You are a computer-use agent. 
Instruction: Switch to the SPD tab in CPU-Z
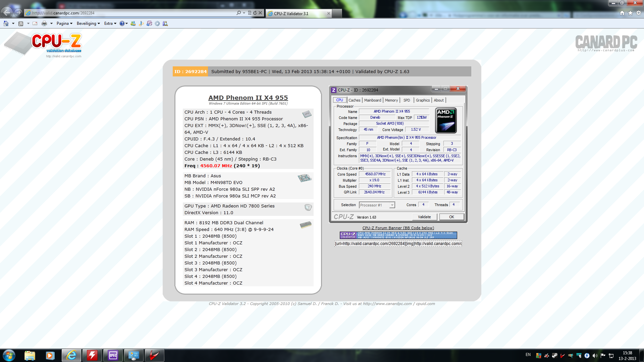[x=407, y=100]
